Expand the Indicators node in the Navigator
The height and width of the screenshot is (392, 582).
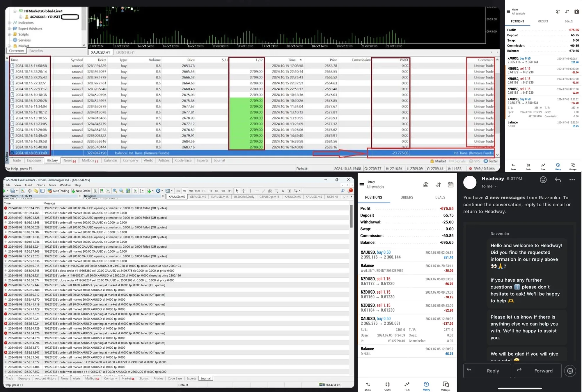9,23
